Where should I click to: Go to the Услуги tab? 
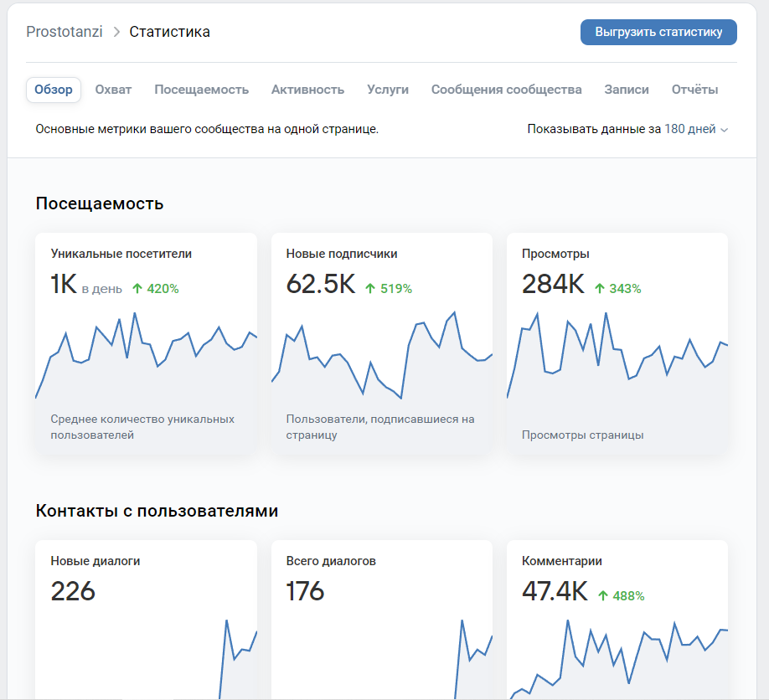(388, 90)
